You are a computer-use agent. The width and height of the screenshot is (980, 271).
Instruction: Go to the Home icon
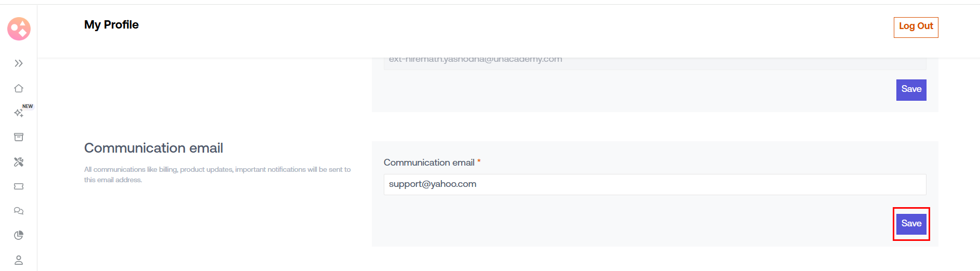19,88
